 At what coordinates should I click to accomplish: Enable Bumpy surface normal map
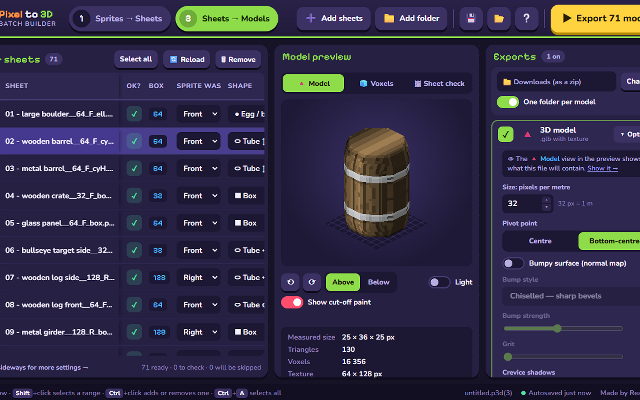pos(513,263)
